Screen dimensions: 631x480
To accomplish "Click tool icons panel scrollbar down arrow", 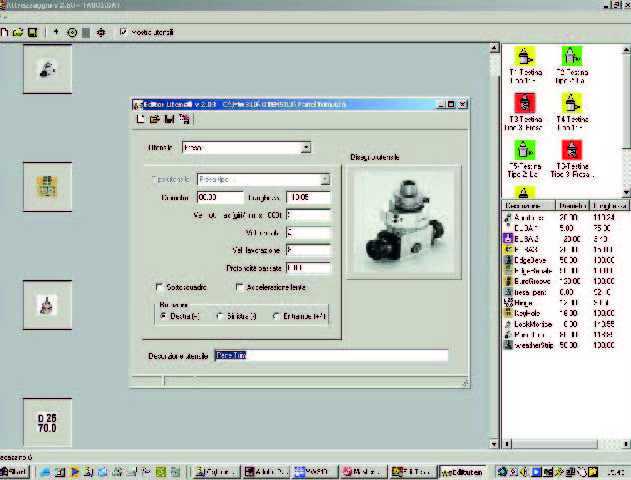I will pos(626,192).
